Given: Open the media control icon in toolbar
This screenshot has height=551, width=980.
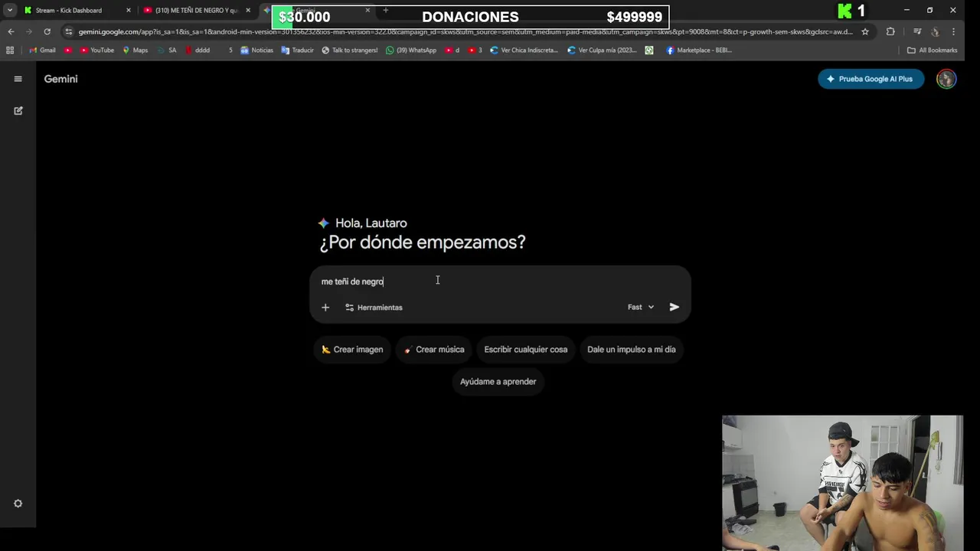Looking at the screenshot, I should [x=917, y=31].
